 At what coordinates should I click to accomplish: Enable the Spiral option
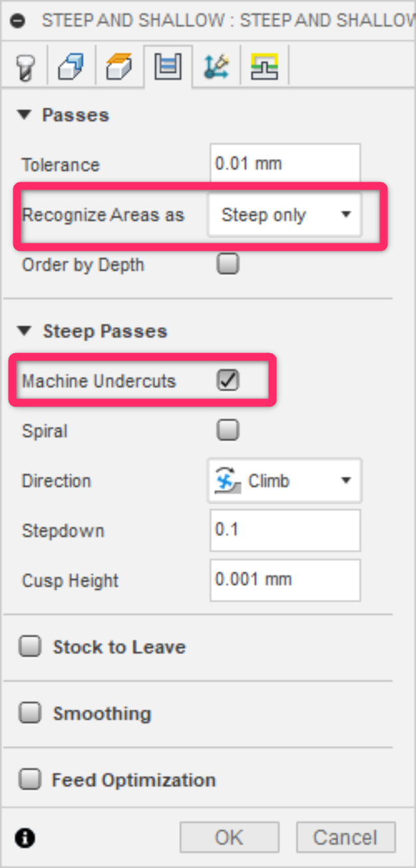(x=228, y=430)
